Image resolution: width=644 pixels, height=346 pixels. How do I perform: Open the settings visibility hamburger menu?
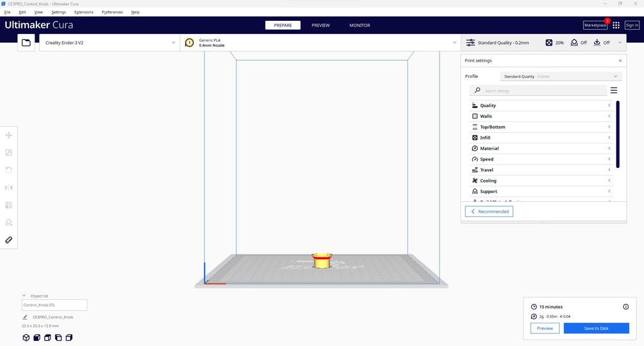point(614,91)
